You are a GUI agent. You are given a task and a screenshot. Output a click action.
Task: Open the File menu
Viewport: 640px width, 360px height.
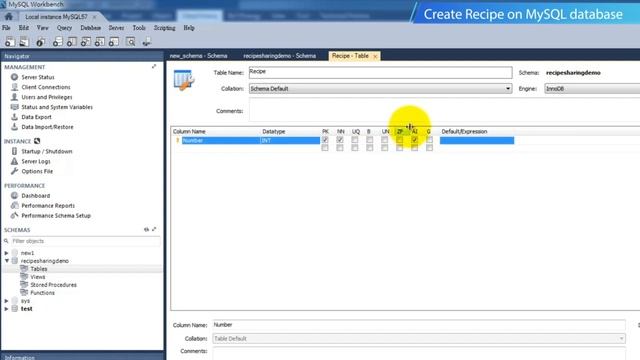(6, 28)
